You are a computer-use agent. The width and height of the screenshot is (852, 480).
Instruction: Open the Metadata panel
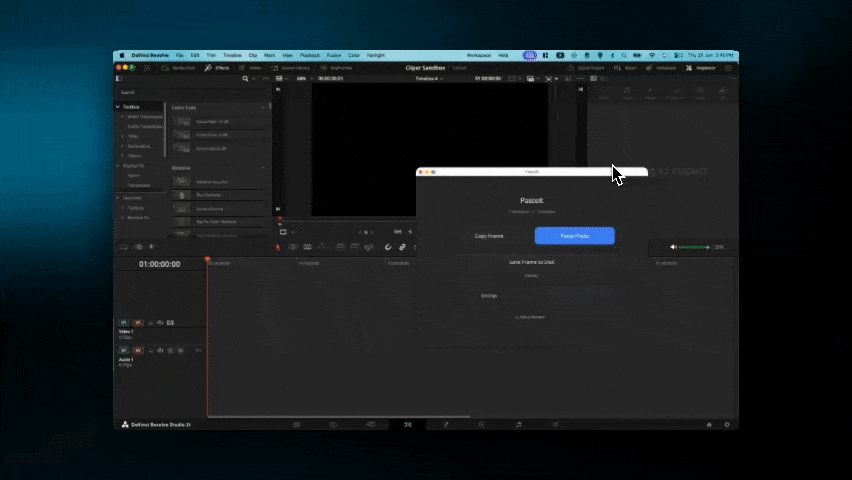(x=661, y=68)
